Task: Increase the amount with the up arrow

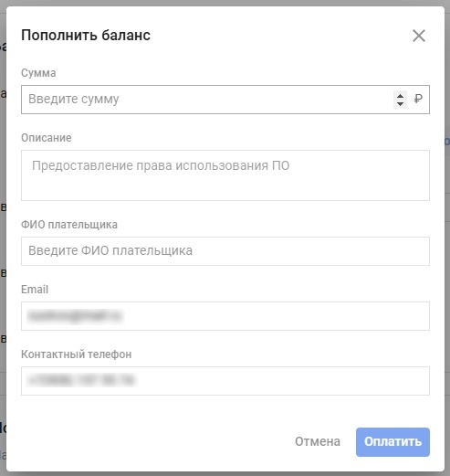Action: click(x=400, y=96)
